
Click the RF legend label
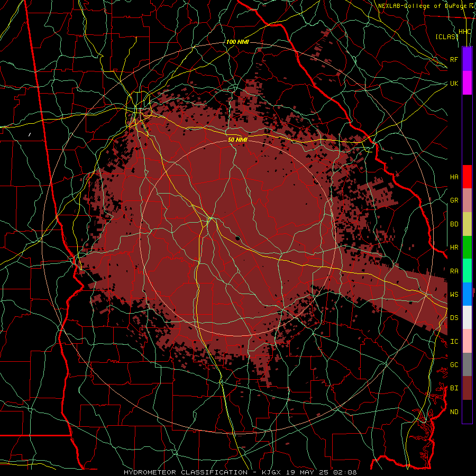454,59
